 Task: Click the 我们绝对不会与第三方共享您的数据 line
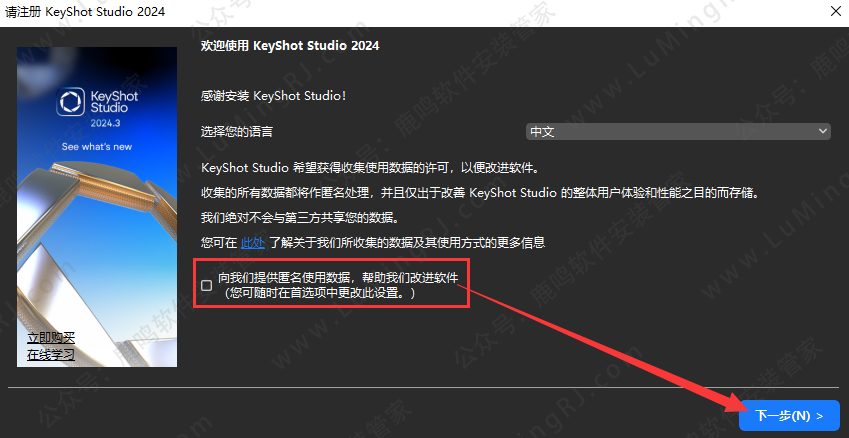coord(299,218)
